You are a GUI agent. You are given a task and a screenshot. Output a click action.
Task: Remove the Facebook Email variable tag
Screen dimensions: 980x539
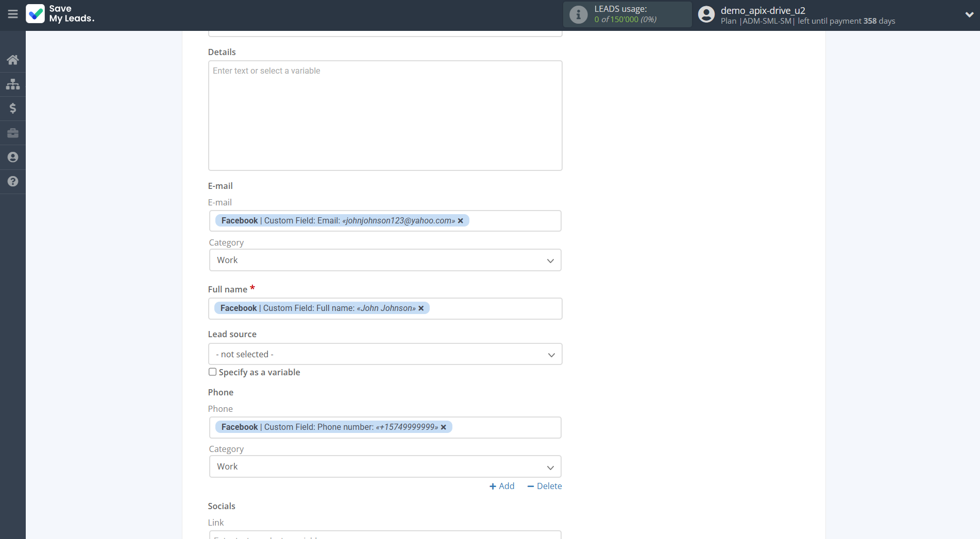[461, 221]
